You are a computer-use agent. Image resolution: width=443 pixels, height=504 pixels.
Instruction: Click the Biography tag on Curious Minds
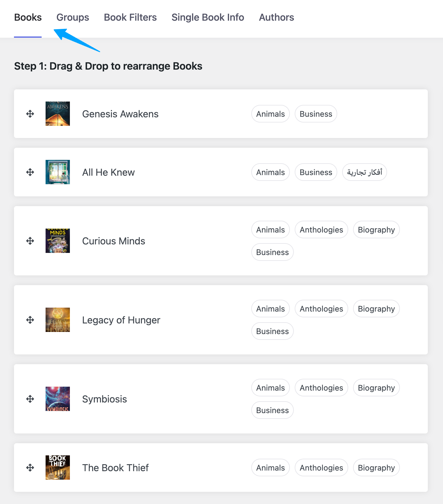coord(376,230)
